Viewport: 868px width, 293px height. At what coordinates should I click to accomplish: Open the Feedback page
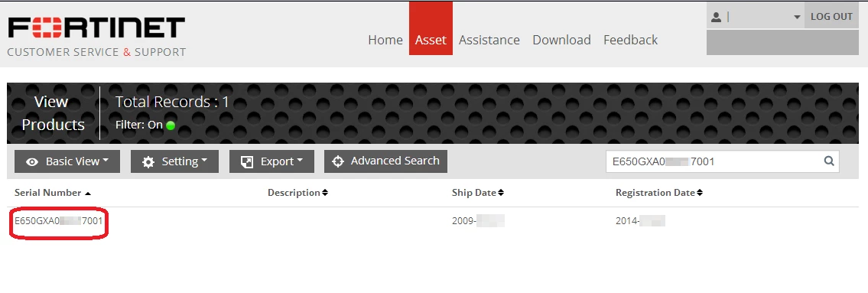630,40
